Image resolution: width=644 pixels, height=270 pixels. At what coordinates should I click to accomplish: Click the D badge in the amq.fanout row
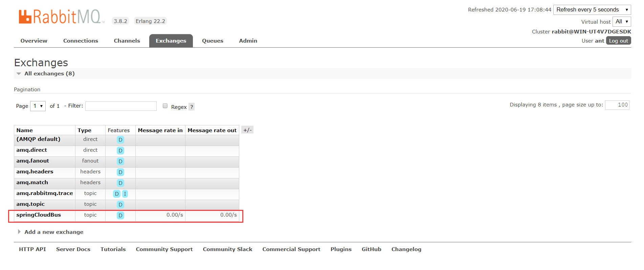tap(120, 161)
